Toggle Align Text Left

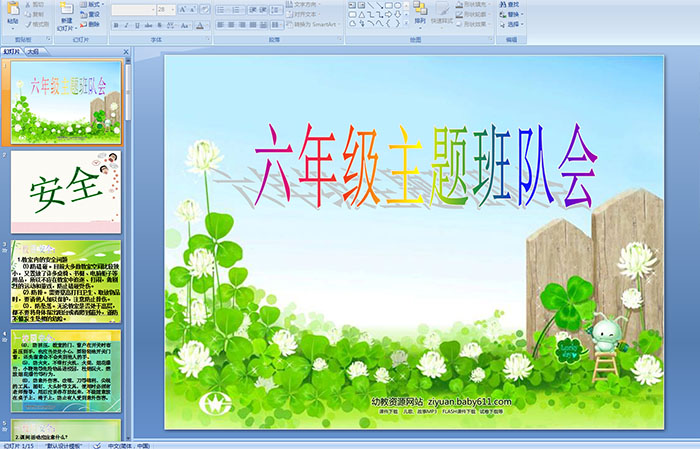pos(220,25)
